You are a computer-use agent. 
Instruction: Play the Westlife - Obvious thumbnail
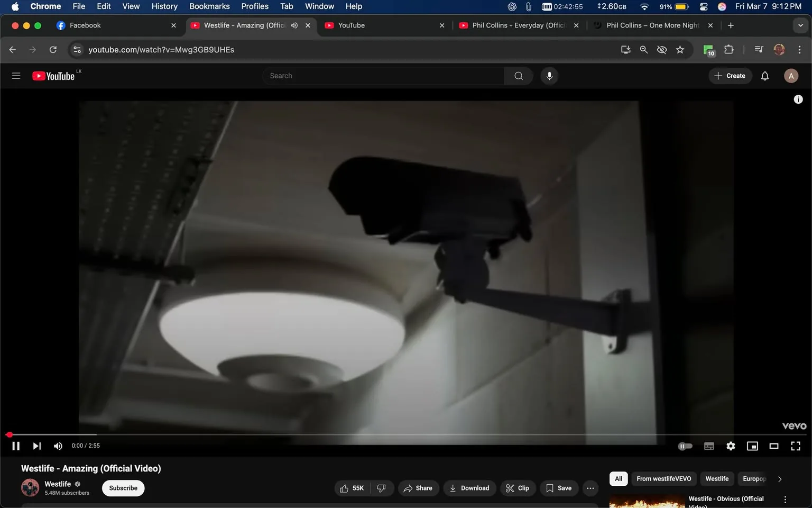coord(647,500)
